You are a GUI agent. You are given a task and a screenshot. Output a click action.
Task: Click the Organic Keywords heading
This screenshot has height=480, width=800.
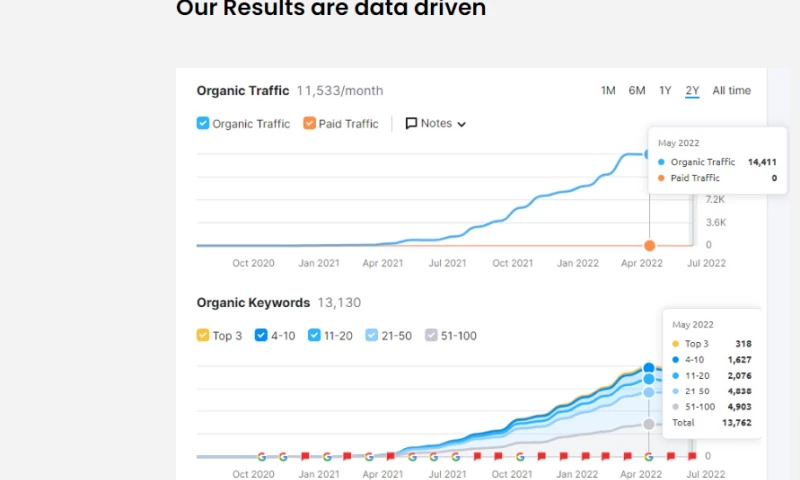[x=253, y=303]
